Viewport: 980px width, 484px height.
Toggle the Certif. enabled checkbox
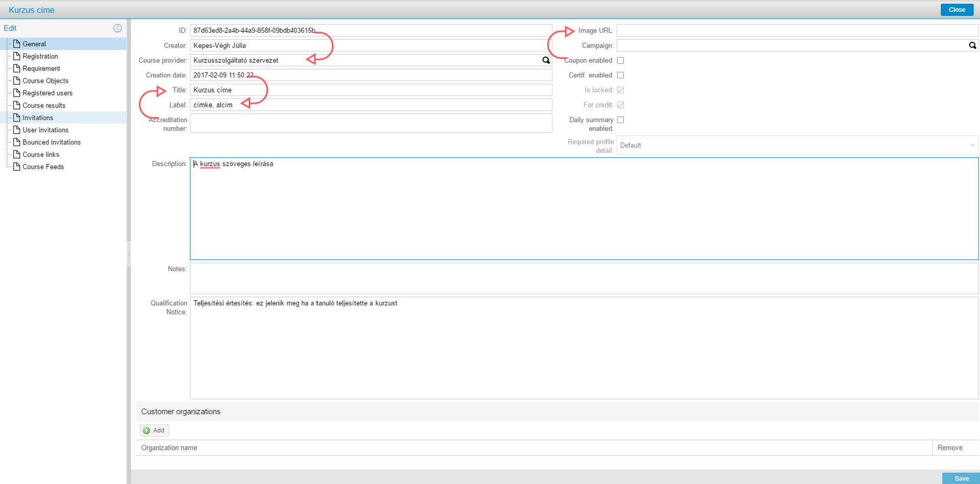(620, 75)
